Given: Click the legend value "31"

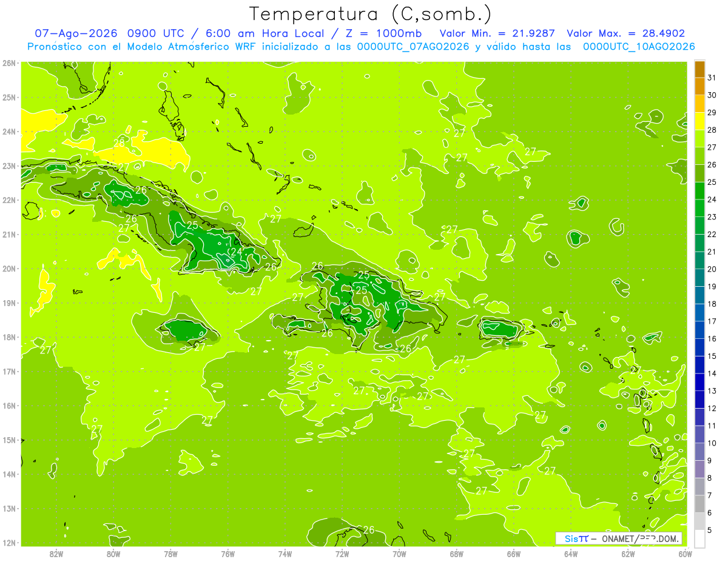Looking at the screenshot, I should pos(712,78).
